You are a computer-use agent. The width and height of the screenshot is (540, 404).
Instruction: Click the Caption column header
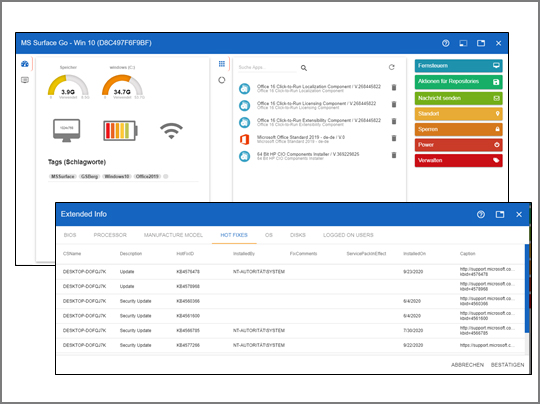click(467, 254)
